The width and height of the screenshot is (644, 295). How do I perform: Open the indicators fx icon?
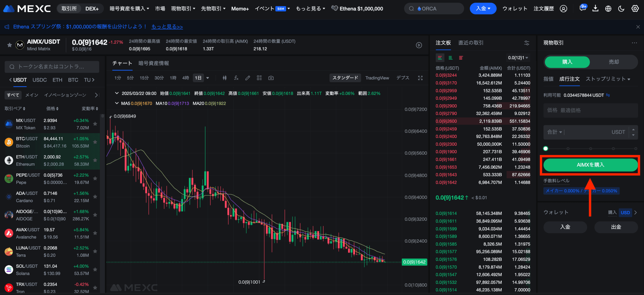(236, 78)
